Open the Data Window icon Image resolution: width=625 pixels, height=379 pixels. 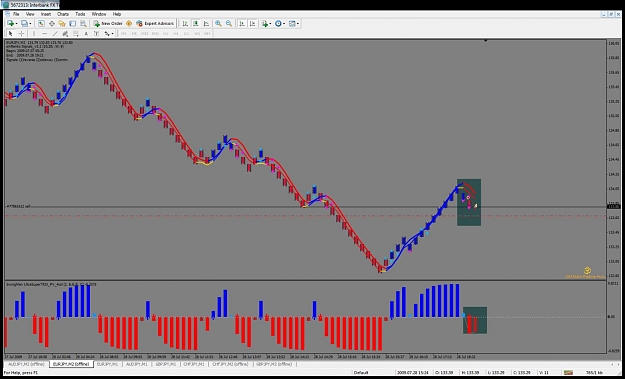(51, 24)
